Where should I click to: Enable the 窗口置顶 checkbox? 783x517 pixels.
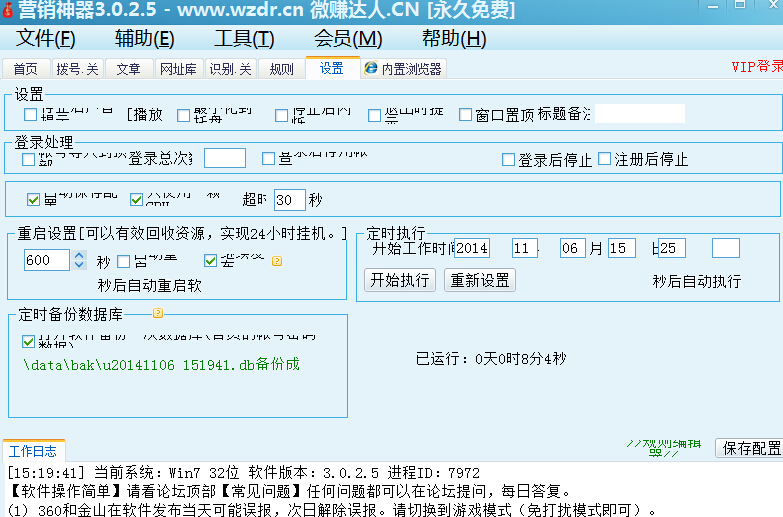[465, 115]
